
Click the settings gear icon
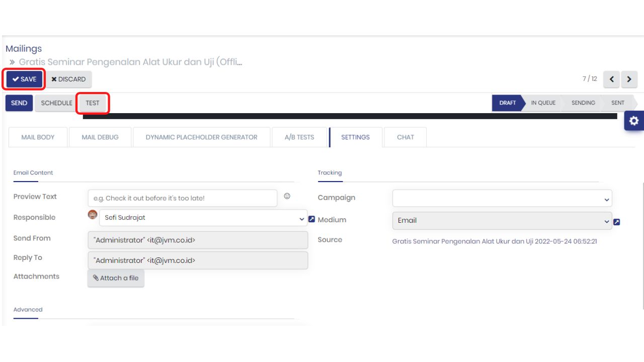tap(634, 121)
